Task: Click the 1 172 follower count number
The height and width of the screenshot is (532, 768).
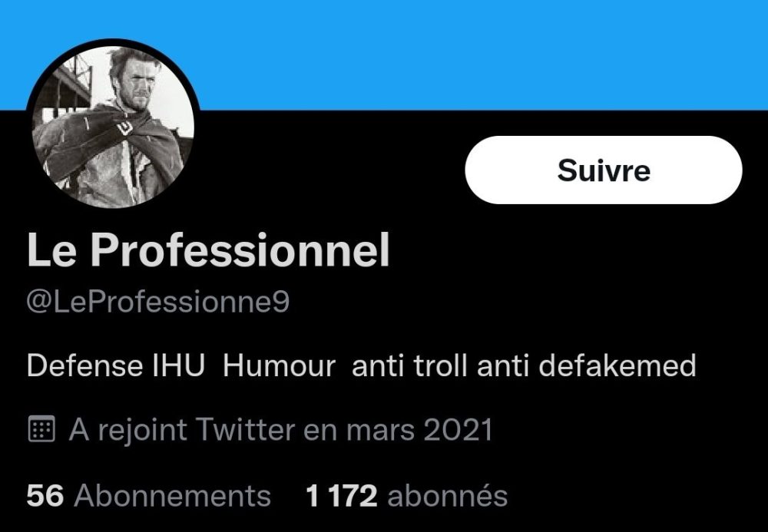Action: pyautogui.click(x=342, y=495)
